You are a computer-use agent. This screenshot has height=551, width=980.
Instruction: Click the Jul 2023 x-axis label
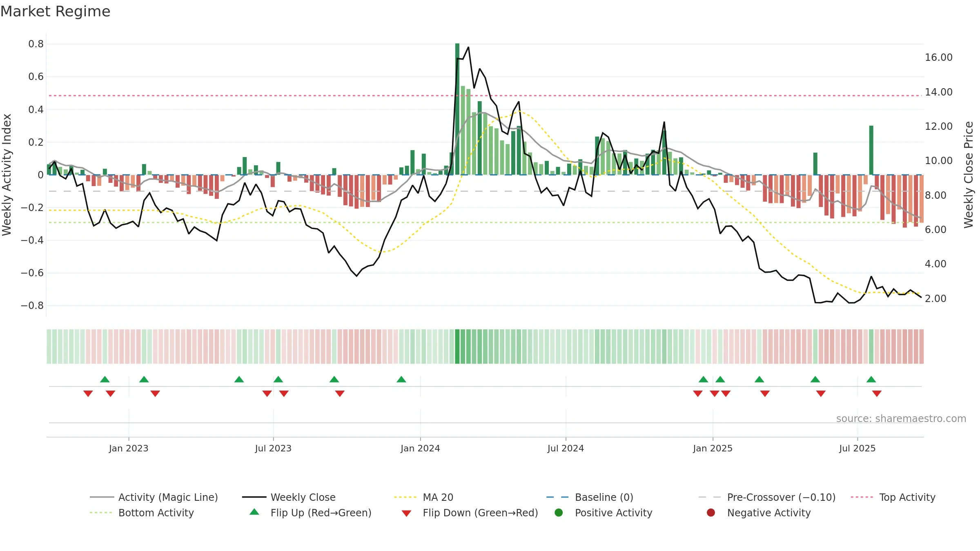click(273, 448)
